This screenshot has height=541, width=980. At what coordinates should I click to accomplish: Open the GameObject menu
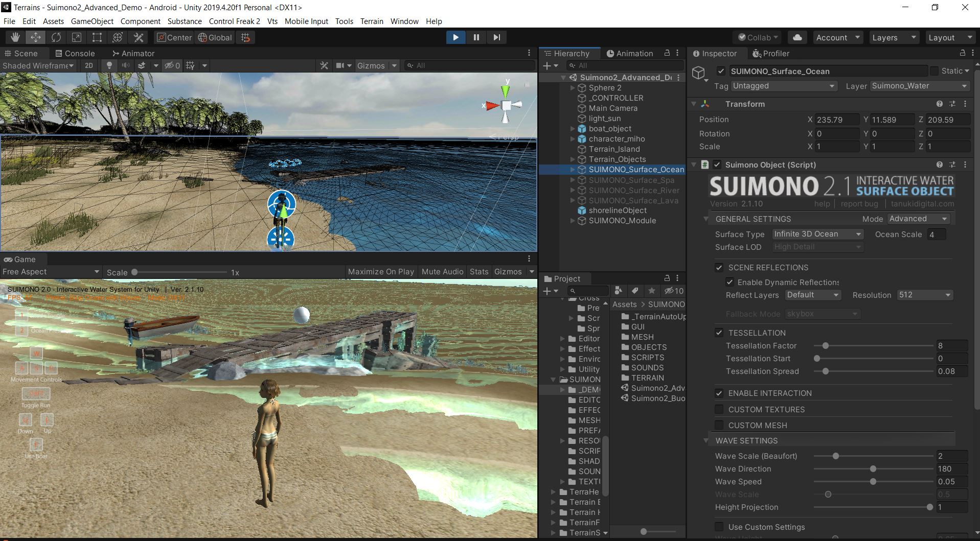92,21
